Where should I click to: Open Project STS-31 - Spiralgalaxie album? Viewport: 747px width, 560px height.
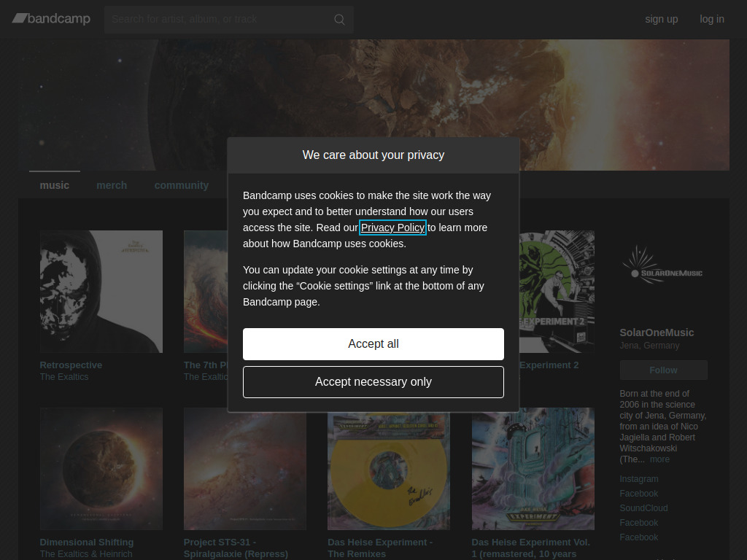(x=244, y=469)
